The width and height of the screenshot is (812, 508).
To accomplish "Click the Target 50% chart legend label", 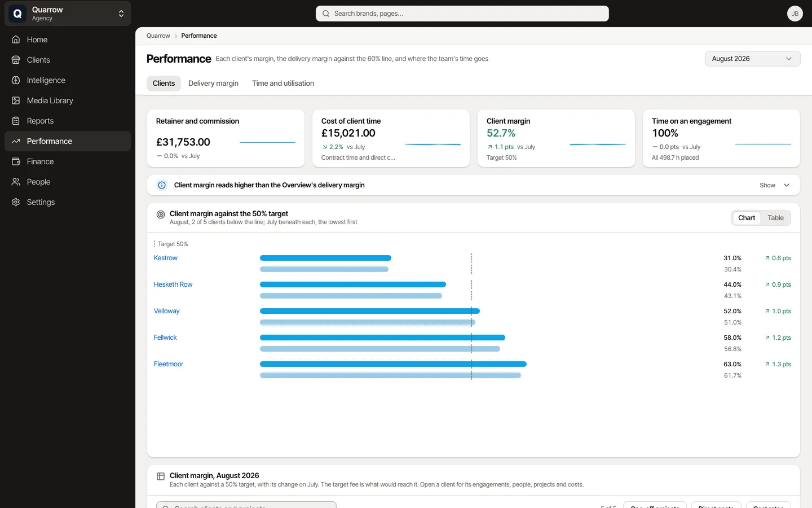I will pos(173,244).
